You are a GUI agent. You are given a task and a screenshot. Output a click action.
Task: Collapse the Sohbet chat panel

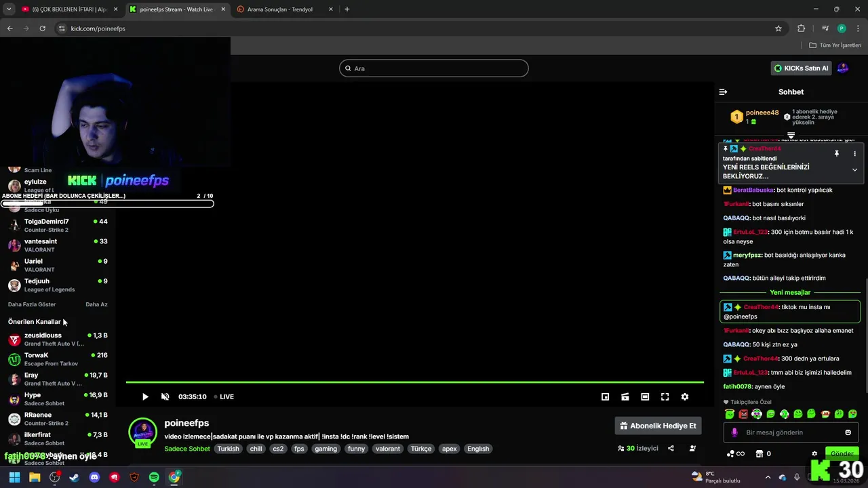(723, 91)
